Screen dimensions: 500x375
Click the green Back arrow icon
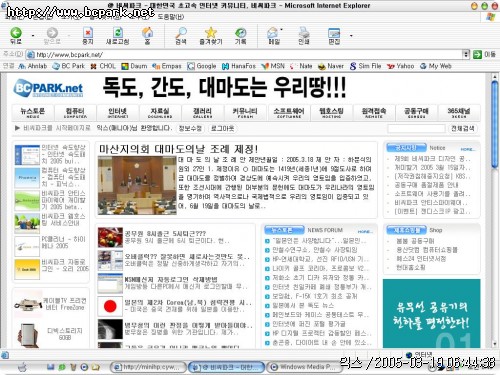[x=16, y=33]
